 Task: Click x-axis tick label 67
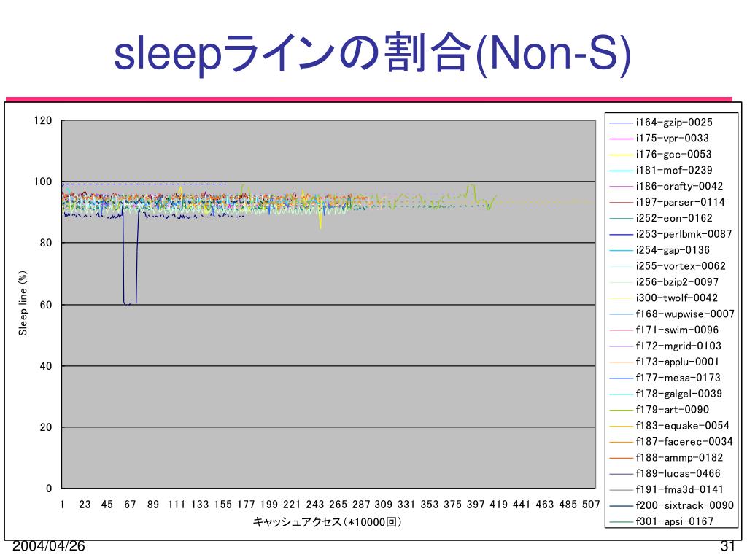[130, 505]
